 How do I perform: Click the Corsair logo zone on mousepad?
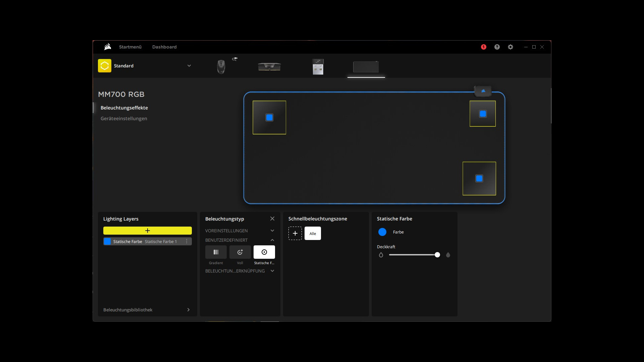(x=483, y=91)
